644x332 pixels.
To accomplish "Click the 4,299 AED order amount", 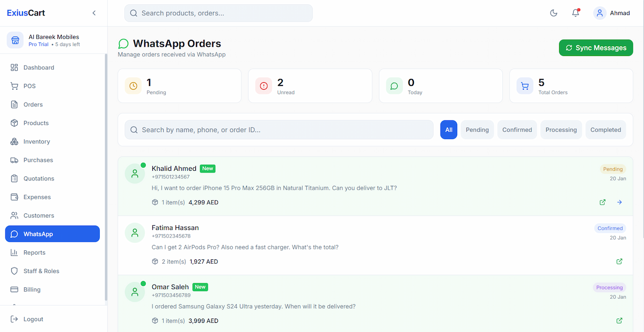I will pos(203,203).
